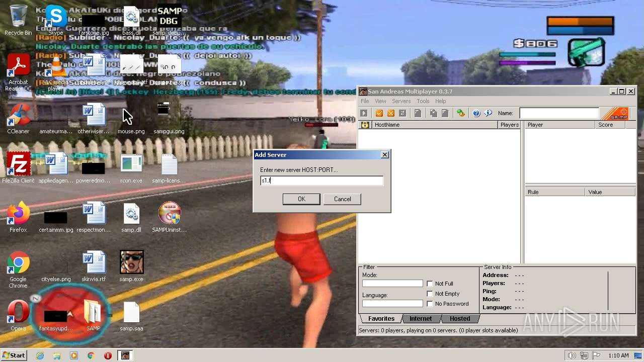Click the Refresh Server toolbar icon

(403, 114)
